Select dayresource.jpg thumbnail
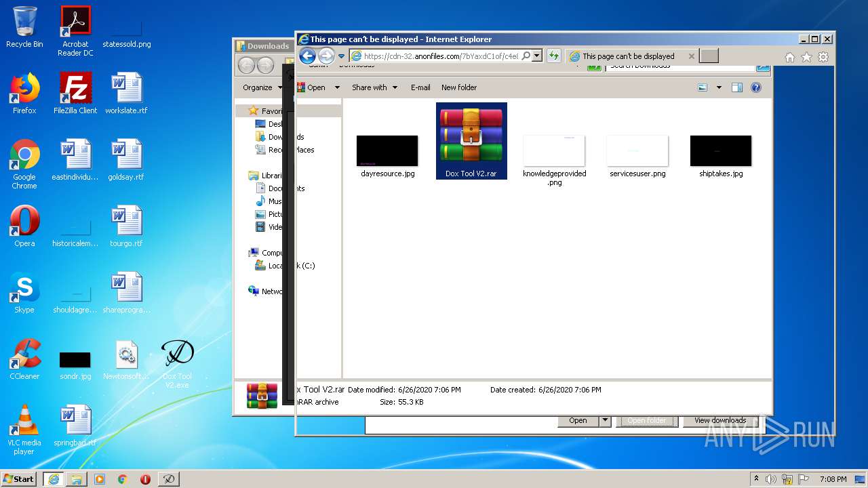868x488 pixels. click(387, 157)
